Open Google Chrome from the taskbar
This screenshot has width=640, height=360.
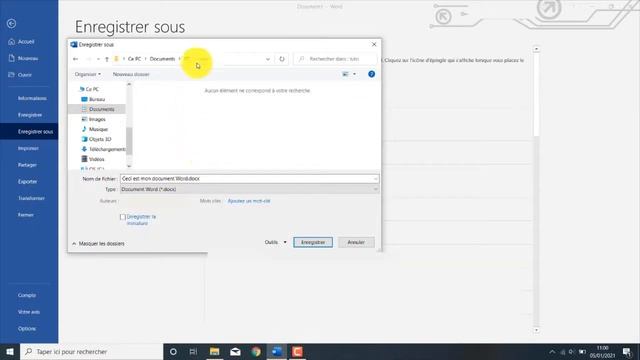click(x=256, y=351)
